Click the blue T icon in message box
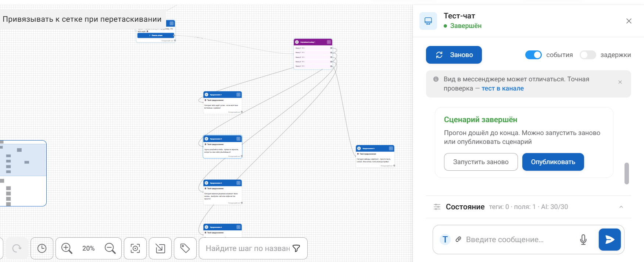This screenshot has width=644, height=262. [445, 240]
